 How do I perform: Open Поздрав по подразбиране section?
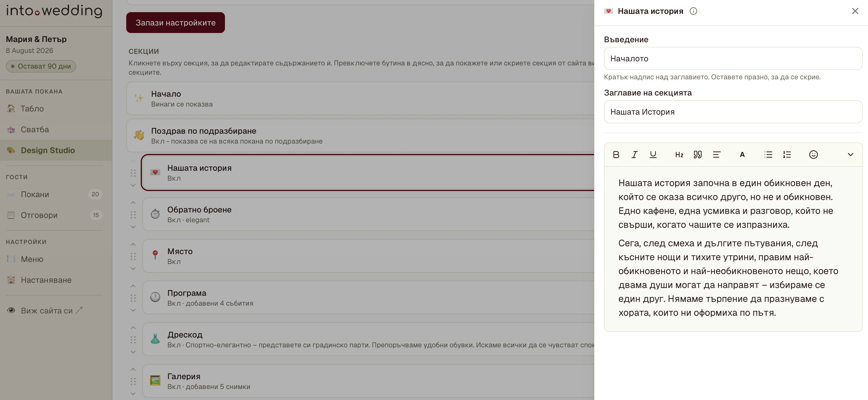[x=360, y=135]
